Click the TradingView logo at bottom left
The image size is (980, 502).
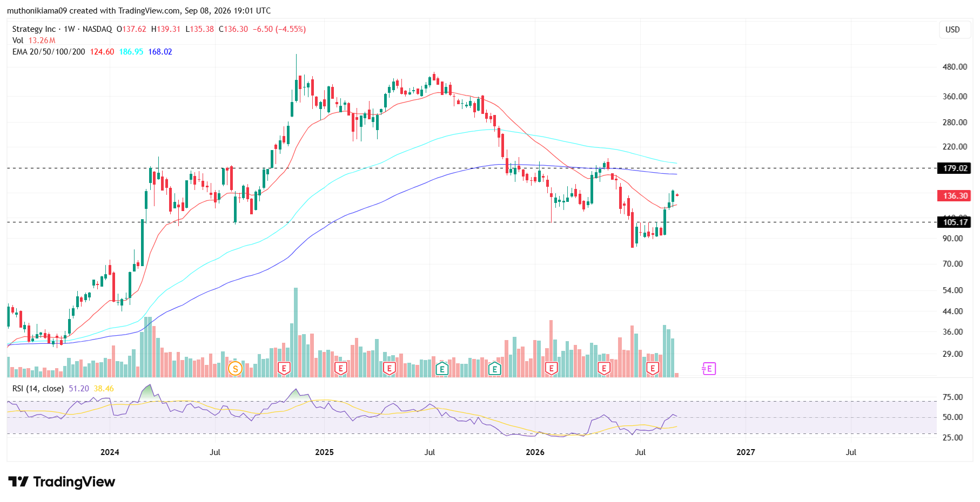coord(62,481)
